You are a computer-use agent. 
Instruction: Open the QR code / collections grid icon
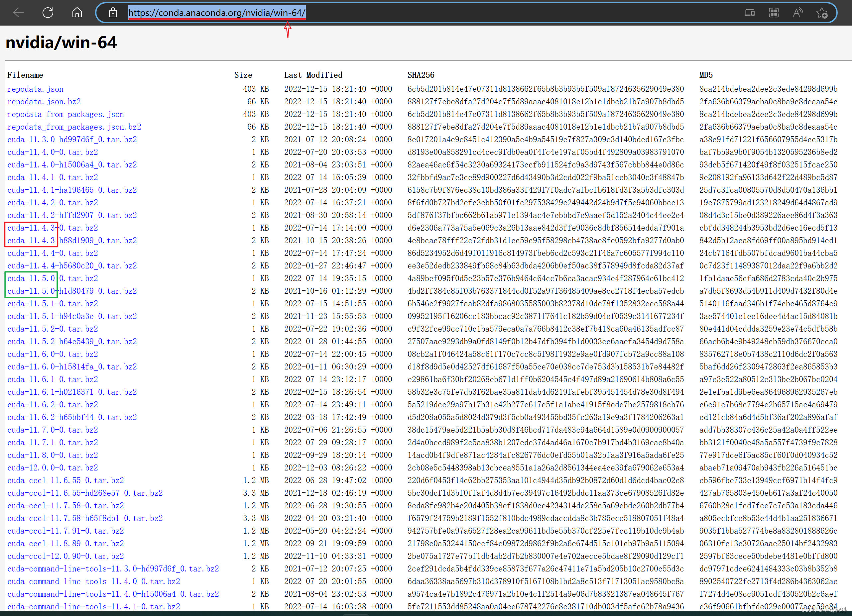point(774,13)
